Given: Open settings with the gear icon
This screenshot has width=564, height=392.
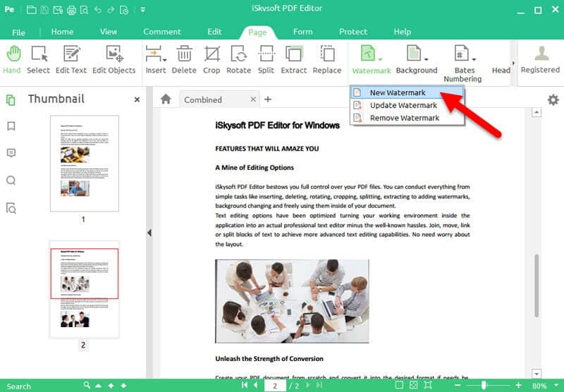Looking at the screenshot, I should (x=553, y=99).
